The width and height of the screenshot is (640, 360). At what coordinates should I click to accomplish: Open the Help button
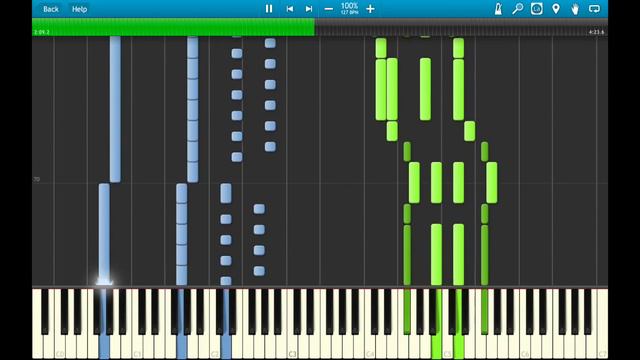(79, 9)
